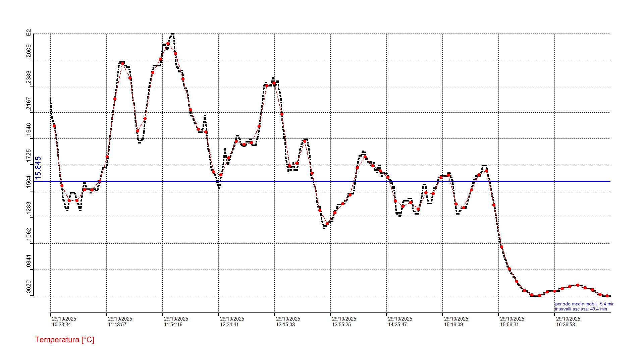Screen dimensions: 644x346
Task: Click the 10:33:34 time label
Action: click(61, 325)
